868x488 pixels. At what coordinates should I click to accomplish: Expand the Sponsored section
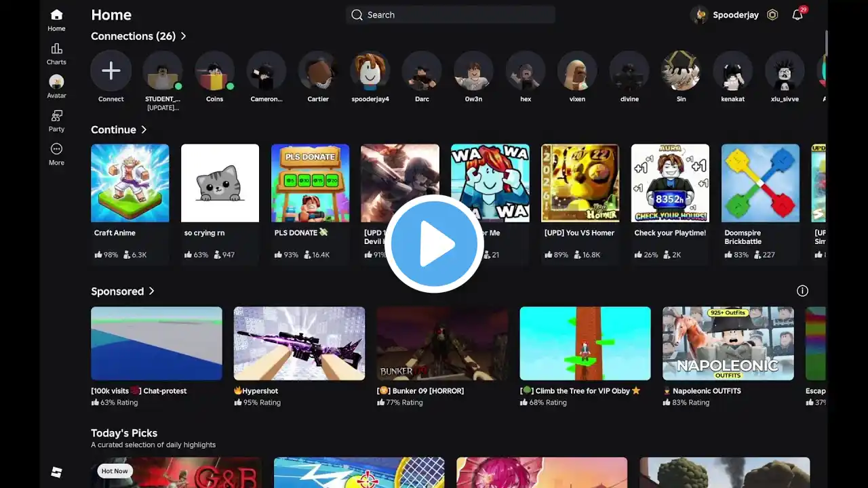pyautogui.click(x=123, y=291)
